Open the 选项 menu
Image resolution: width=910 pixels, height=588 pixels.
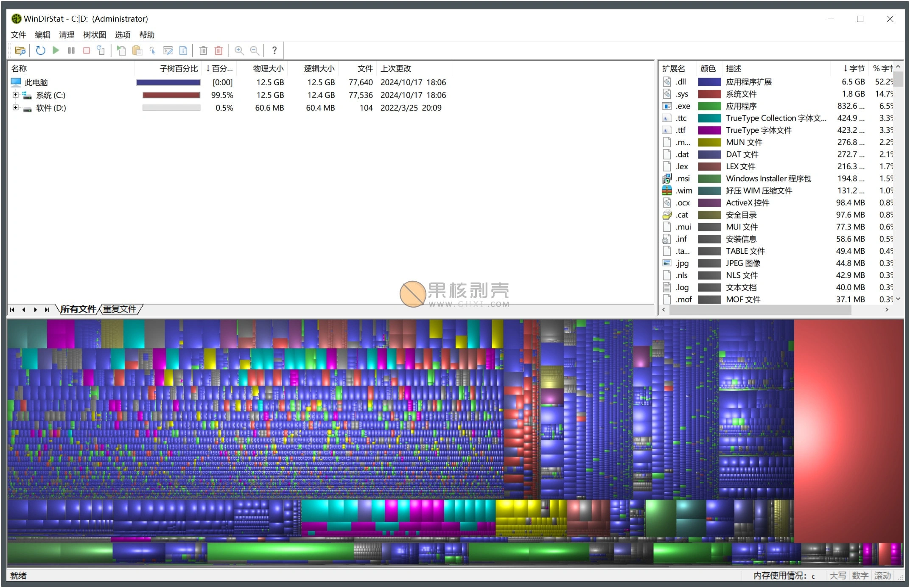pos(122,35)
